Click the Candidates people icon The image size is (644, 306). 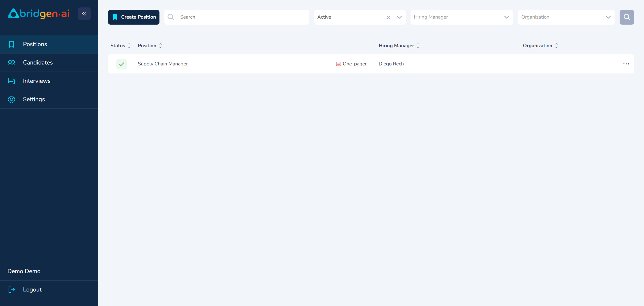tap(12, 63)
